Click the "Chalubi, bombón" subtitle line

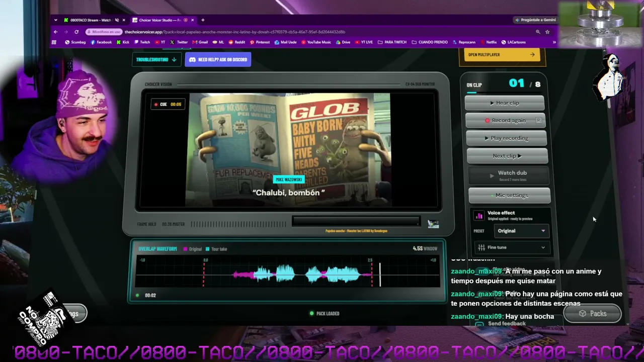tap(289, 193)
